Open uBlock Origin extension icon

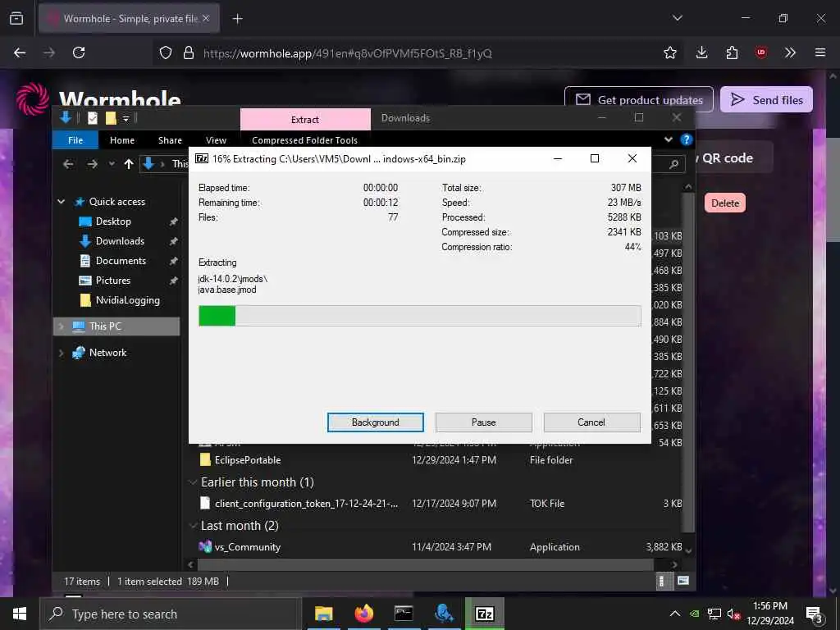pos(760,52)
